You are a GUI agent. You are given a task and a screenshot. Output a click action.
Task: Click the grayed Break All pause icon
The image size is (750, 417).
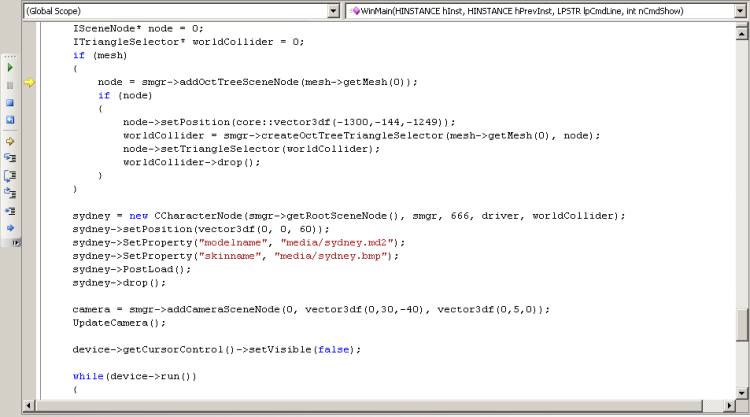[10, 86]
